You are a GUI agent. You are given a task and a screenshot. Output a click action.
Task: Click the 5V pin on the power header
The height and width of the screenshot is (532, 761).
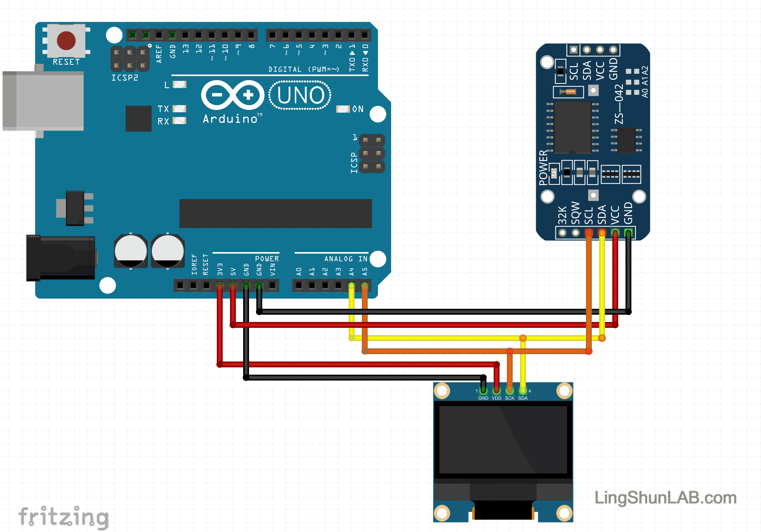coord(233,285)
